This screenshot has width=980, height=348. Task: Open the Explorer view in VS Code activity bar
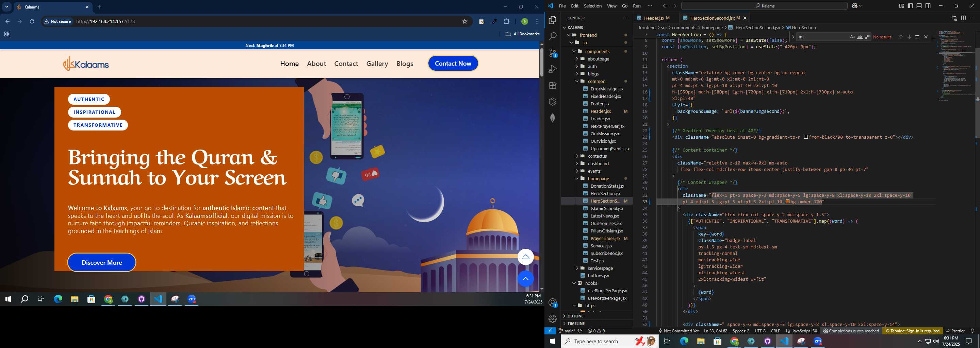pos(552,20)
